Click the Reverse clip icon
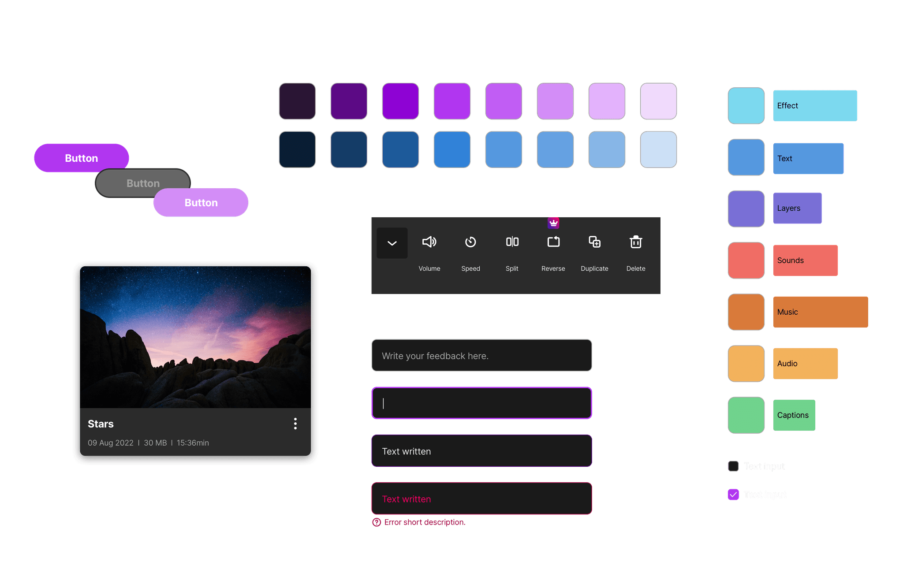This screenshot has width=903, height=588. pyautogui.click(x=553, y=242)
